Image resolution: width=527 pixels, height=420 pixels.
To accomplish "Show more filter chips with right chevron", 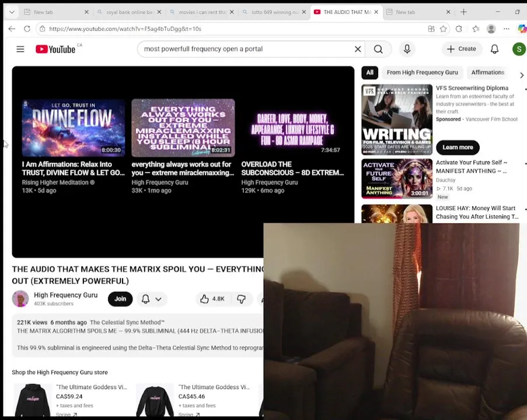I will (522, 75).
